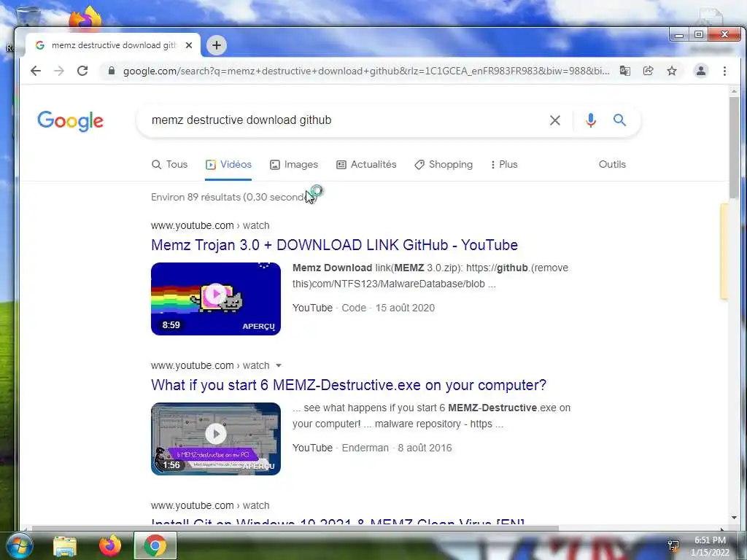
Task: Bookmark this page with the star icon
Action: pos(672,71)
